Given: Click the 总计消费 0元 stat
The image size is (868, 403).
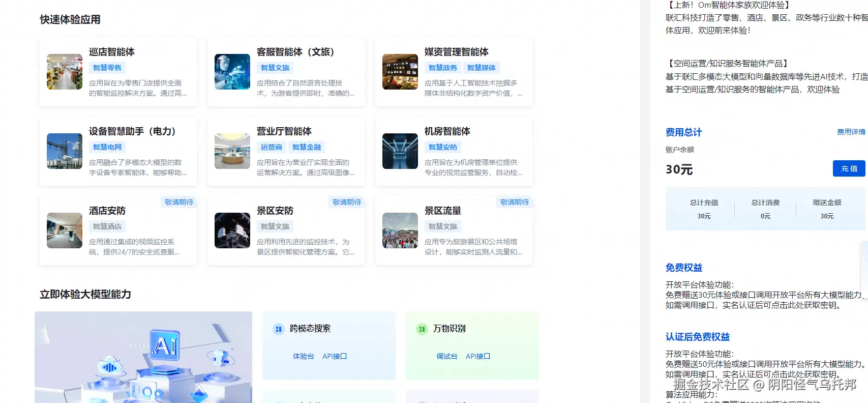Looking at the screenshot, I should [766, 209].
